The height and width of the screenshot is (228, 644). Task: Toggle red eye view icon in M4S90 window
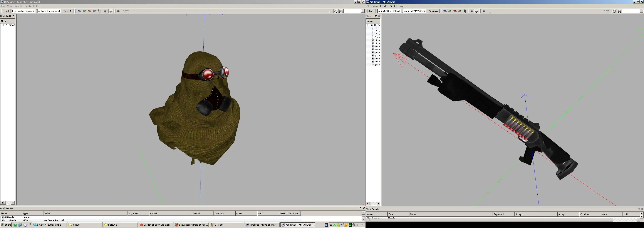point(455,11)
